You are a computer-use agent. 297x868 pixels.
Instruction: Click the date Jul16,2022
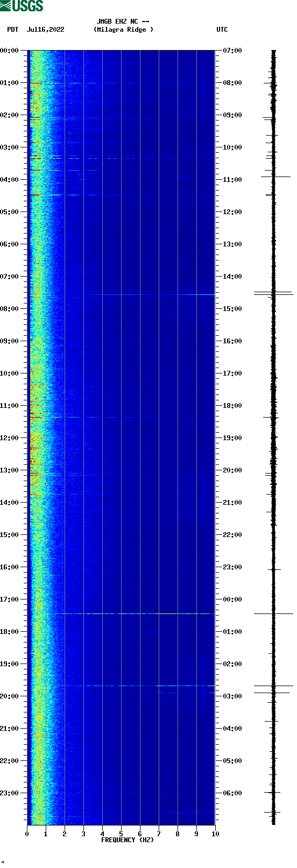point(45,30)
